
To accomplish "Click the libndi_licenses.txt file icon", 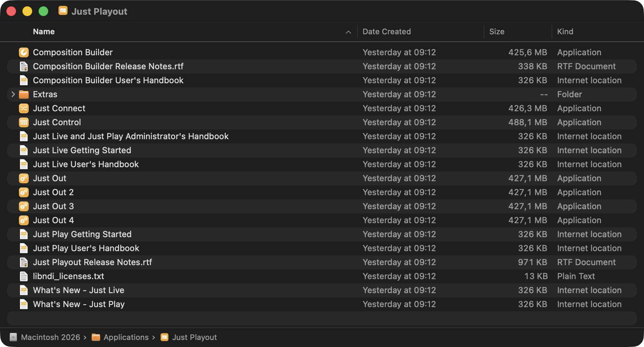I will pyautogui.click(x=23, y=276).
